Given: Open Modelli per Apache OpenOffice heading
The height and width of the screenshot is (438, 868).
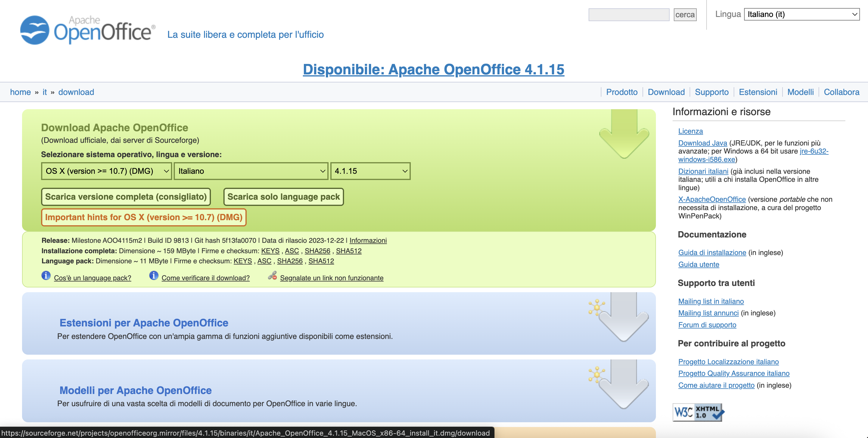Looking at the screenshot, I should tap(136, 390).
